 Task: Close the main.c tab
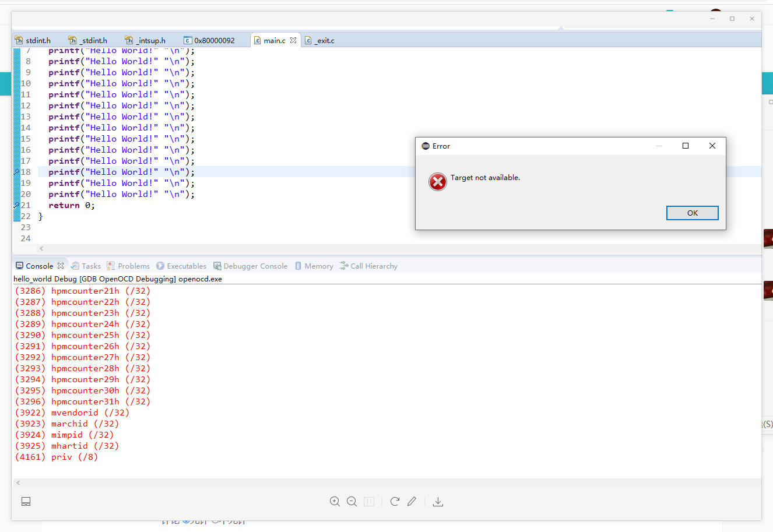coord(293,40)
